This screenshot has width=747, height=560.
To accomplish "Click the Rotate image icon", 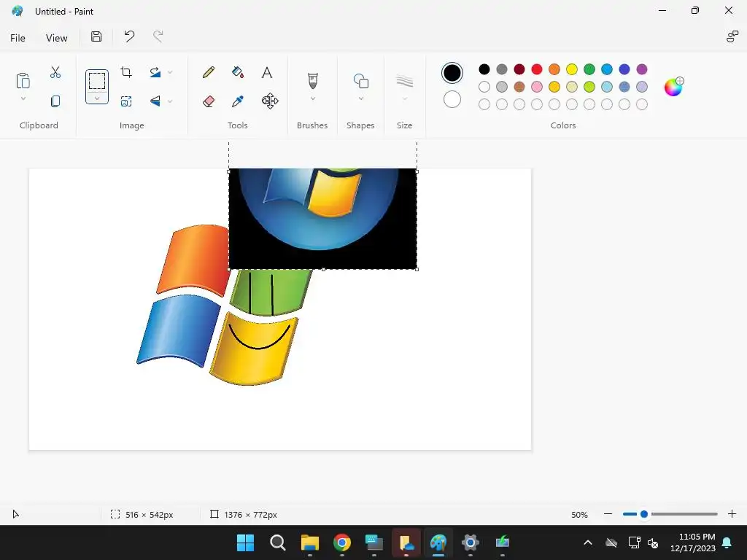I will [155, 72].
